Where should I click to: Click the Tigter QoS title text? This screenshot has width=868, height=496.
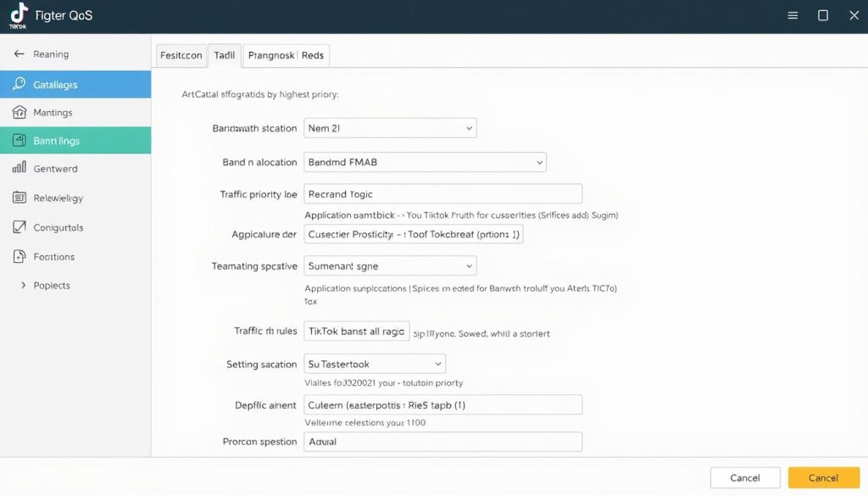(x=64, y=15)
